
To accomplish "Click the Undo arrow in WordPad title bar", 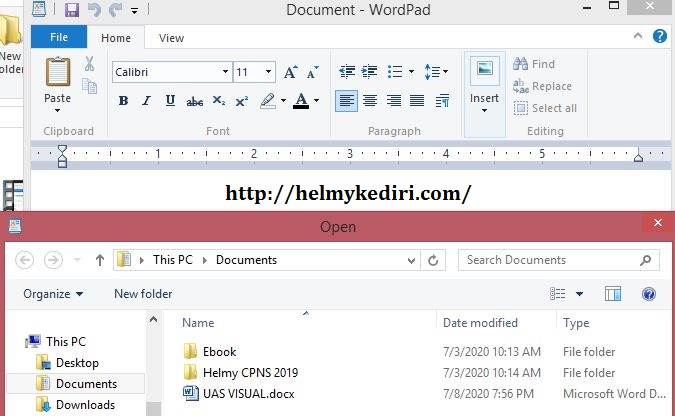I will (x=94, y=9).
